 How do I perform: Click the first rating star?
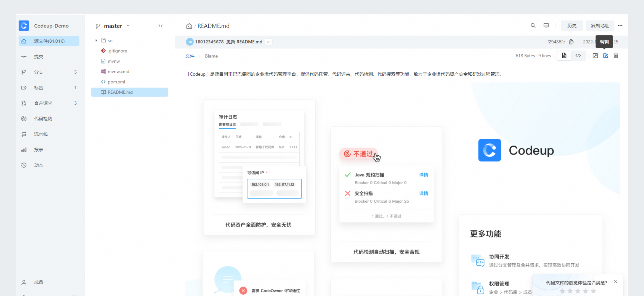pos(562,291)
